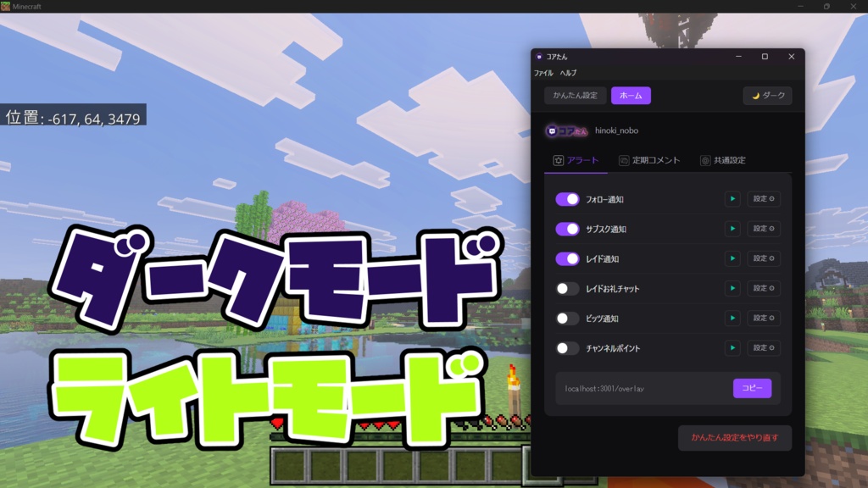Click コアたん app icon in title bar

click(x=539, y=57)
